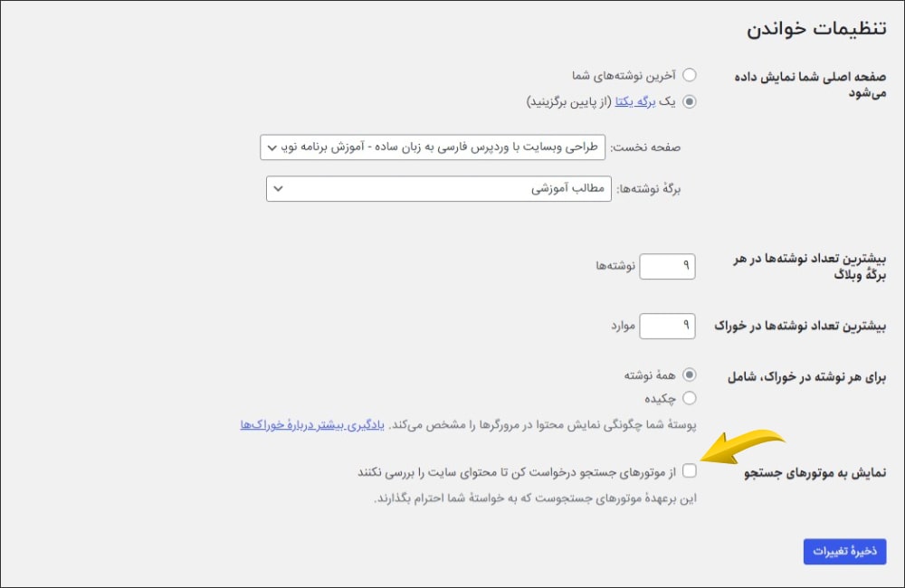Click 'بیشترین تعداد نوشته‌ها در هر برگهٔ وبلاگ' label
This screenshot has height=588, width=905.
pos(809,267)
